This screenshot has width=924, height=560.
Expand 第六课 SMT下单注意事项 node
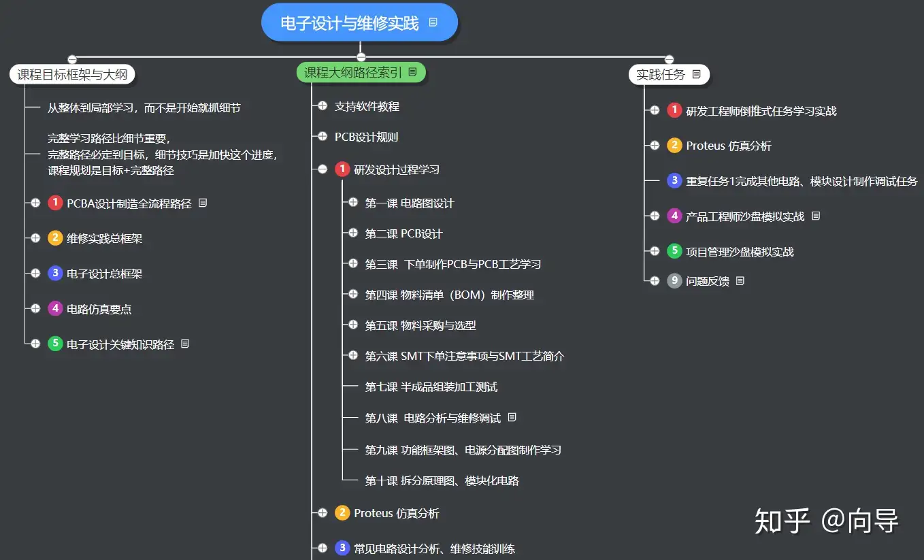coord(353,355)
